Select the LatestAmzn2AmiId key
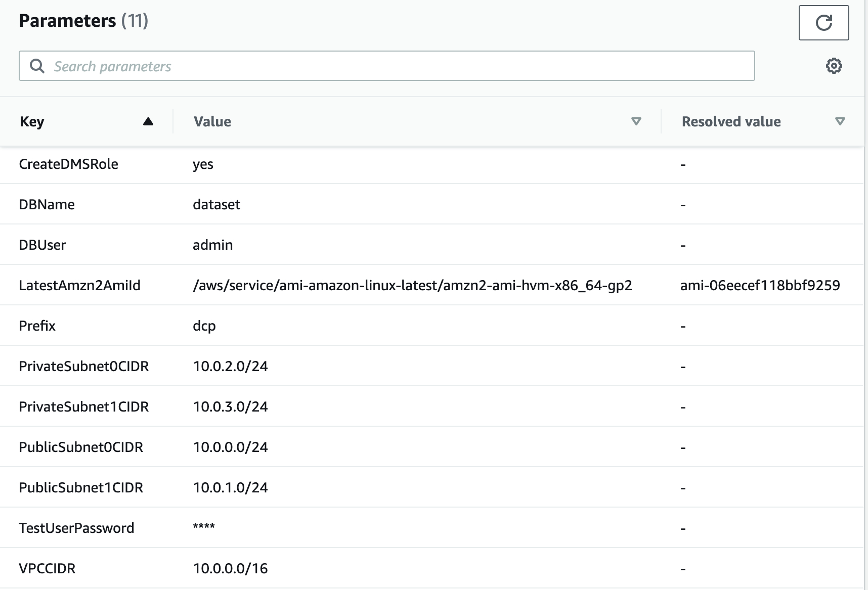Image resolution: width=868 pixels, height=590 pixels. 79,285
